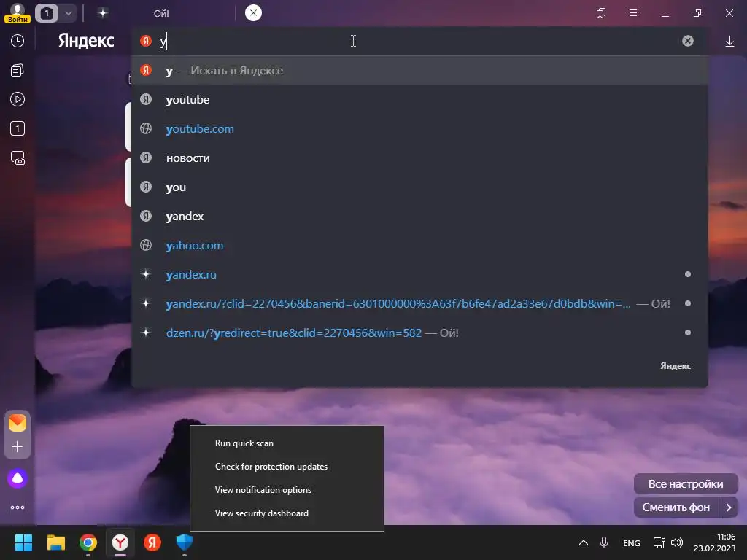Viewport: 747px width, 560px height.
Task: Show hidden tray icons chevron
Action: (x=583, y=542)
